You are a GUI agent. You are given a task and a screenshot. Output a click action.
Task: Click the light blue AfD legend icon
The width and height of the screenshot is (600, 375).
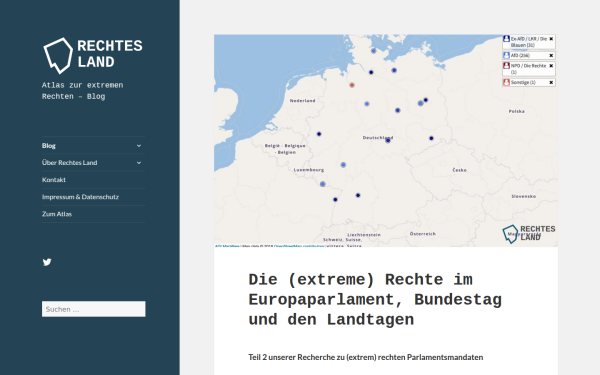point(506,55)
